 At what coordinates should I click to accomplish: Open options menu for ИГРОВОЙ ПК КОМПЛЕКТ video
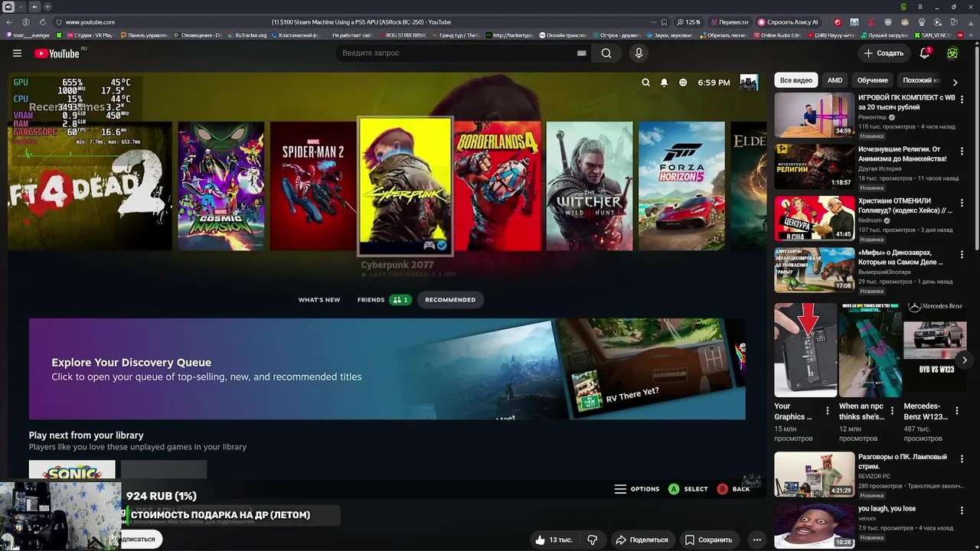tap(962, 99)
